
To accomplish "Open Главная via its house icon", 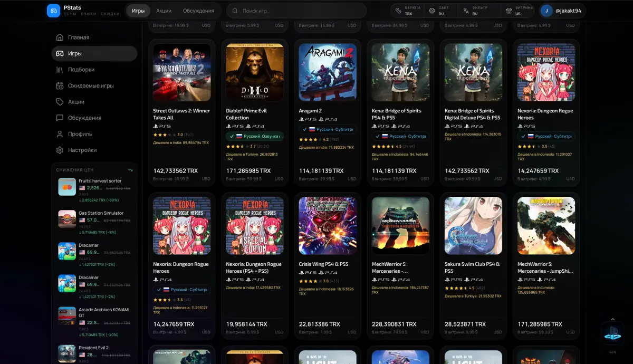I will 60,37.
